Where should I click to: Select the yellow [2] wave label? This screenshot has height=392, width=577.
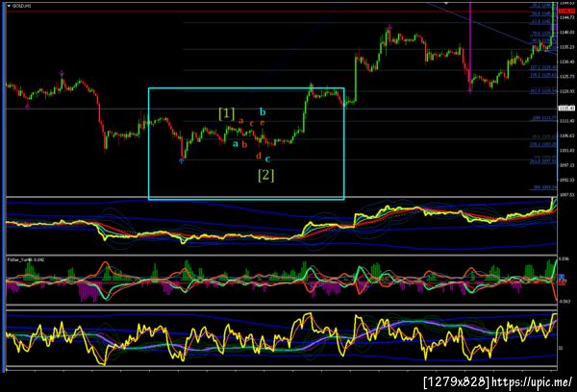266,176
